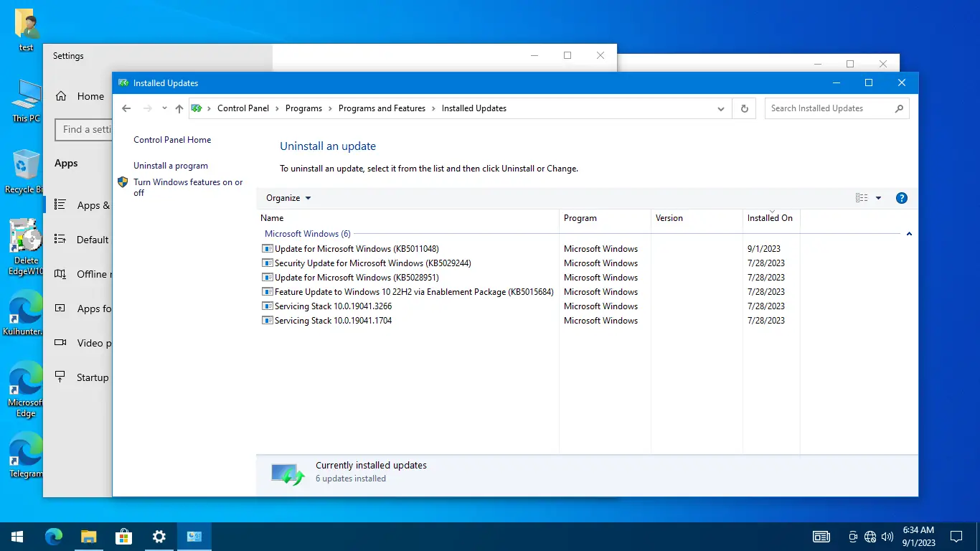Image resolution: width=980 pixels, height=551 pixels.
Task: Open Video playback in Settings sidebar
Action: (79, 343)
